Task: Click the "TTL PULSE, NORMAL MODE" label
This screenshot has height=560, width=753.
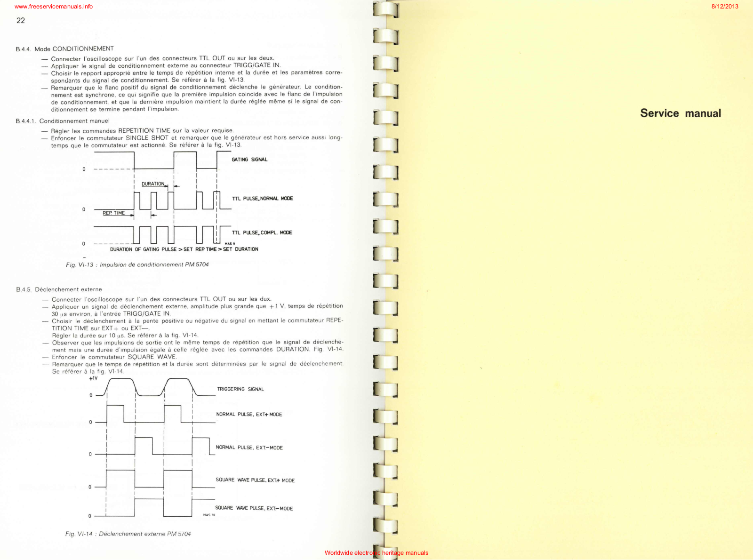Action: pyautogui.click(x=263, y=199)
